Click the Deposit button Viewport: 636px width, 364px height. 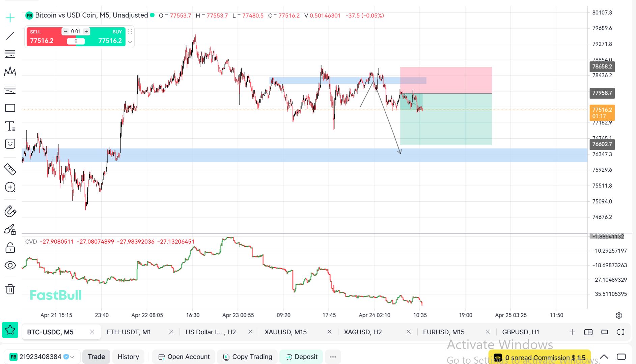[x=301, y=357]
